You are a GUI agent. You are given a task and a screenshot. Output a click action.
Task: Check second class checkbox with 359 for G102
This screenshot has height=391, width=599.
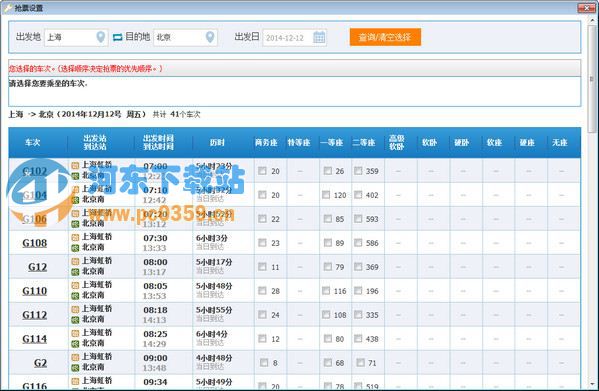[358, 171]
